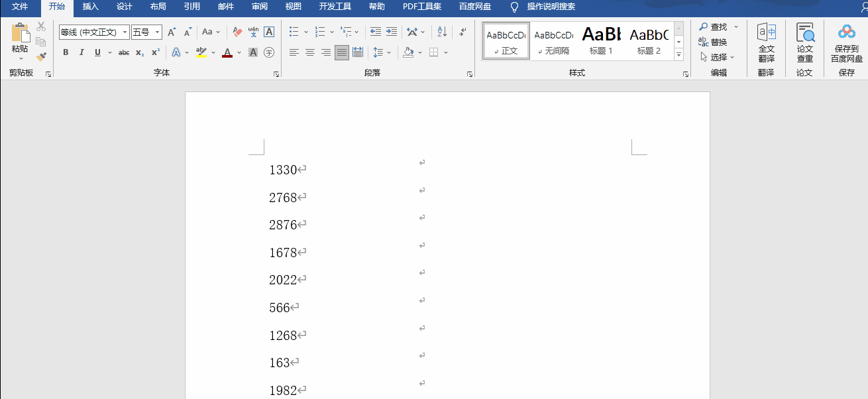
Task: Open the Review (审阅) tab
Action: coord(260,7)
